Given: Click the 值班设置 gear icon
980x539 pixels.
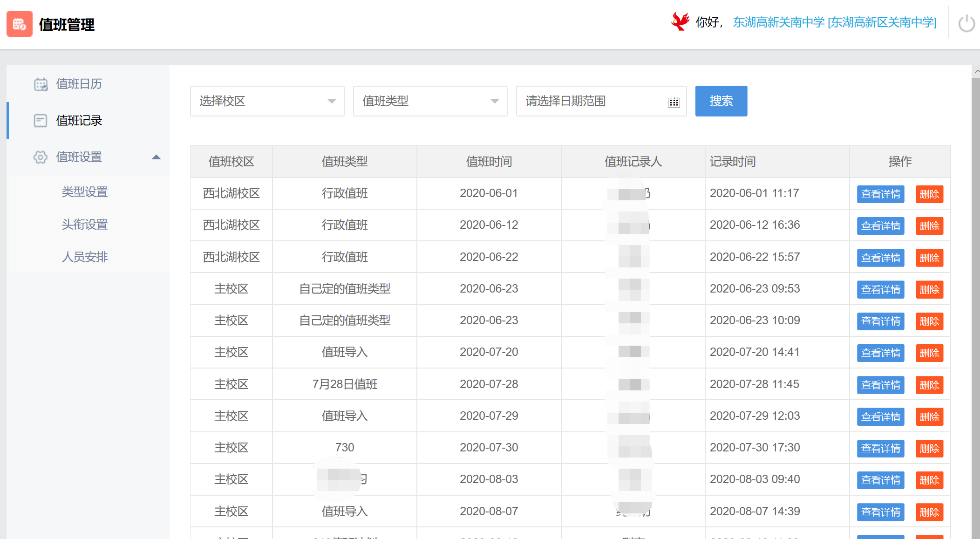Looking at the screenshot, I should (x=41, y=157).
